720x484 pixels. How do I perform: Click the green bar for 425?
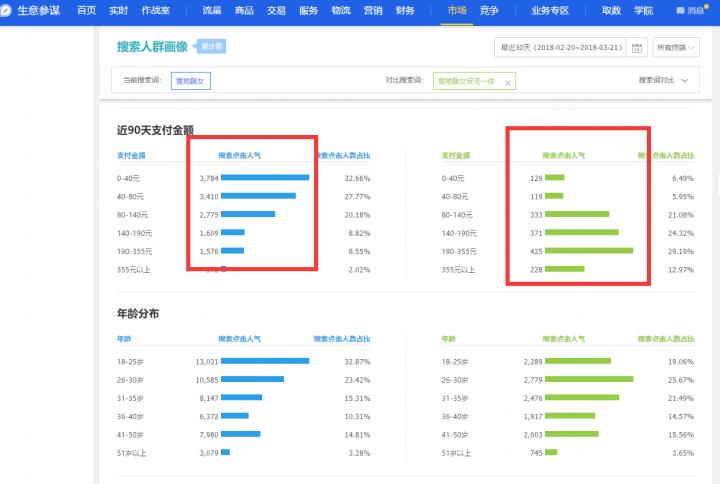[589, 251]
